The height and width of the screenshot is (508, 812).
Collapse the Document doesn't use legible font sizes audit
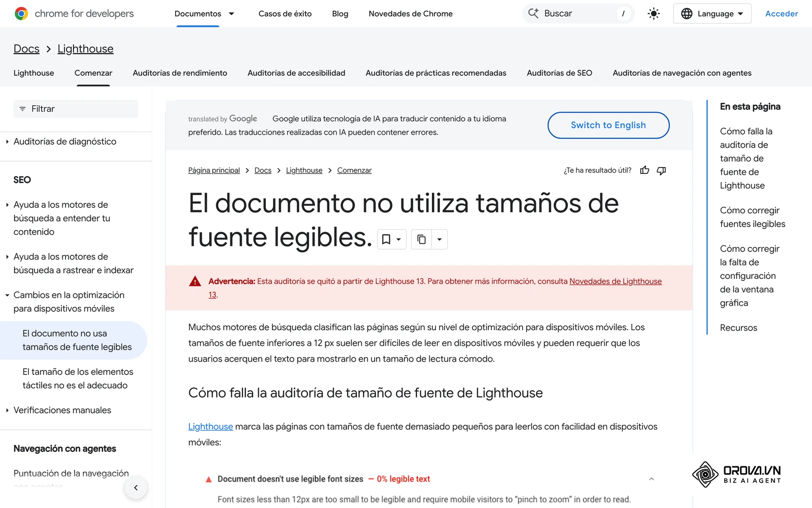click(x=652, y=479)
